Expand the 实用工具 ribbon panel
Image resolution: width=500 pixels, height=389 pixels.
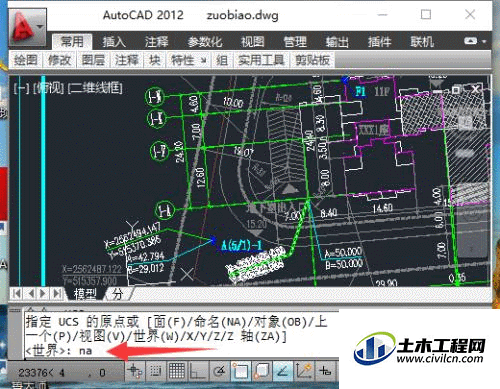click(261, 60)
